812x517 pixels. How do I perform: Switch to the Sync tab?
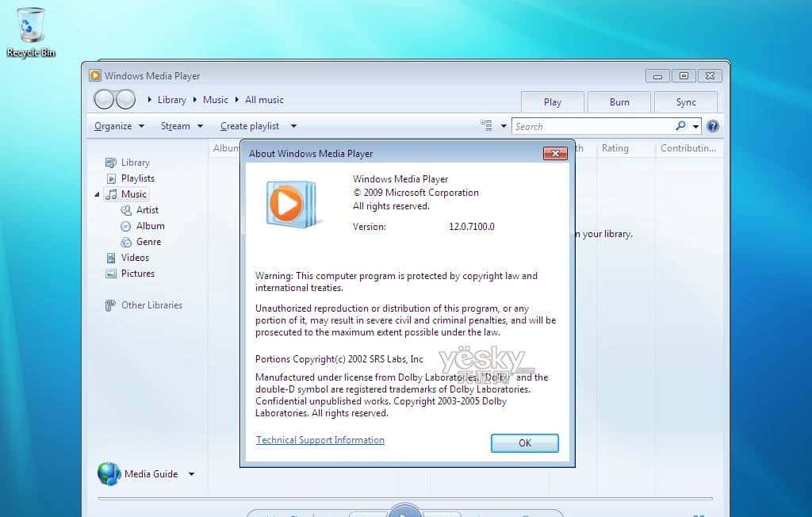(x=686, y=102)
